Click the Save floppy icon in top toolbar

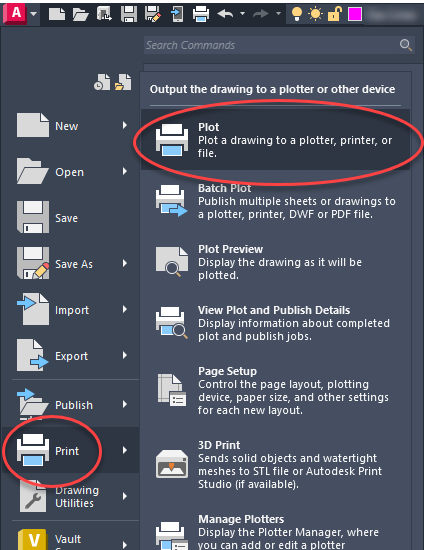coord(129,14)
